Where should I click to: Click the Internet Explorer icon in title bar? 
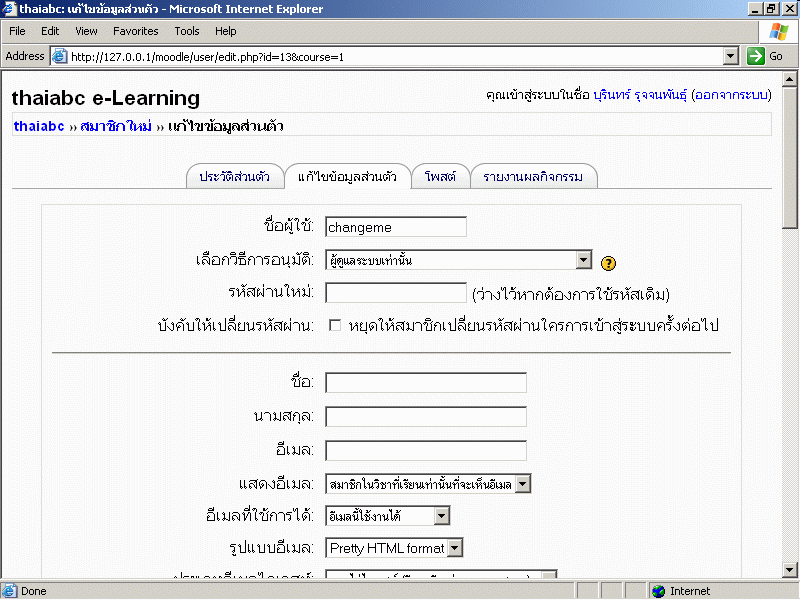[9, 9]
